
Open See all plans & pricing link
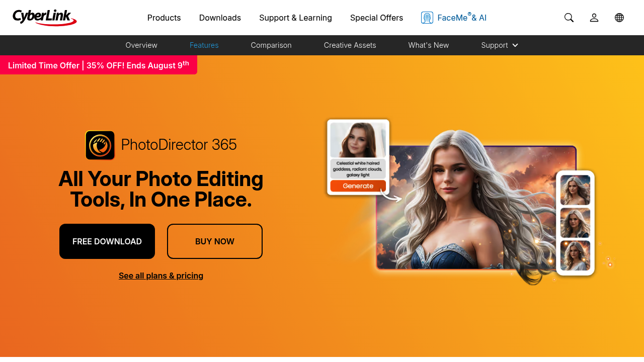point(161,276)
